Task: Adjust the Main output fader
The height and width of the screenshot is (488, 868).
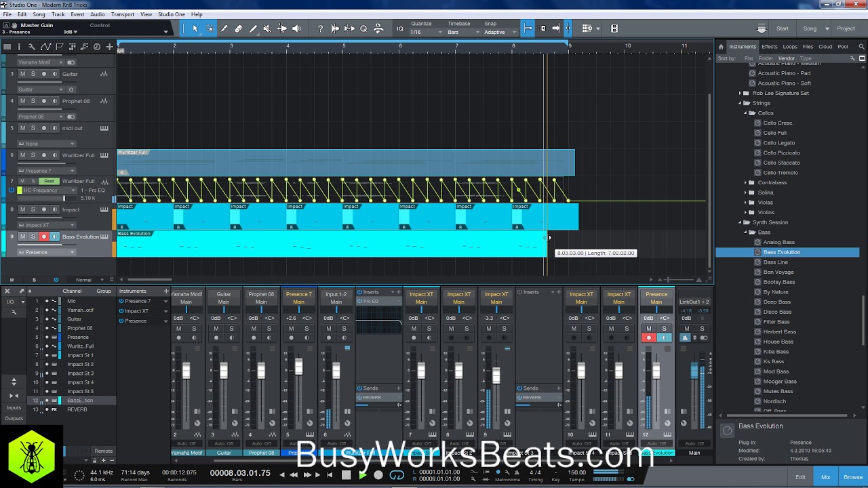Action: click(694, 370)
